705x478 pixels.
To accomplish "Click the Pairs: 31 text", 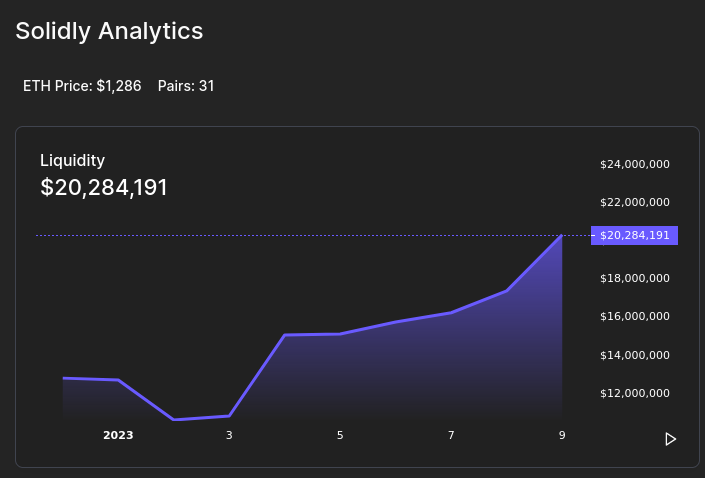I will click(x=186, y=86).
